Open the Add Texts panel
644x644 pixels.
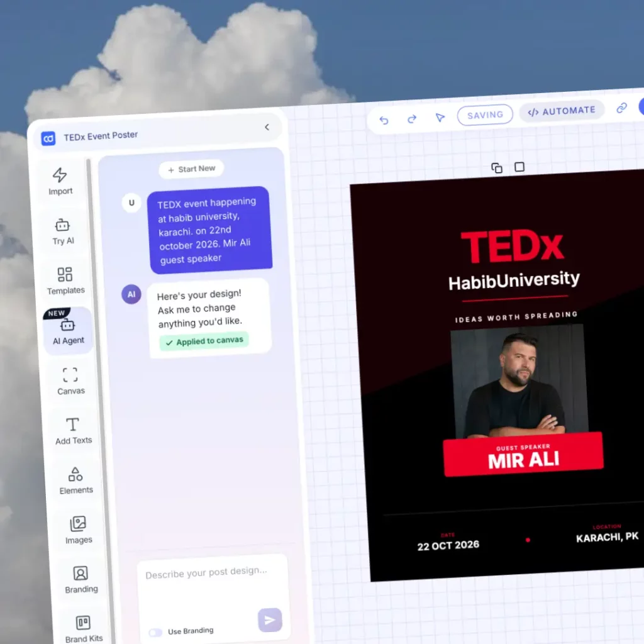pos(73,430)
